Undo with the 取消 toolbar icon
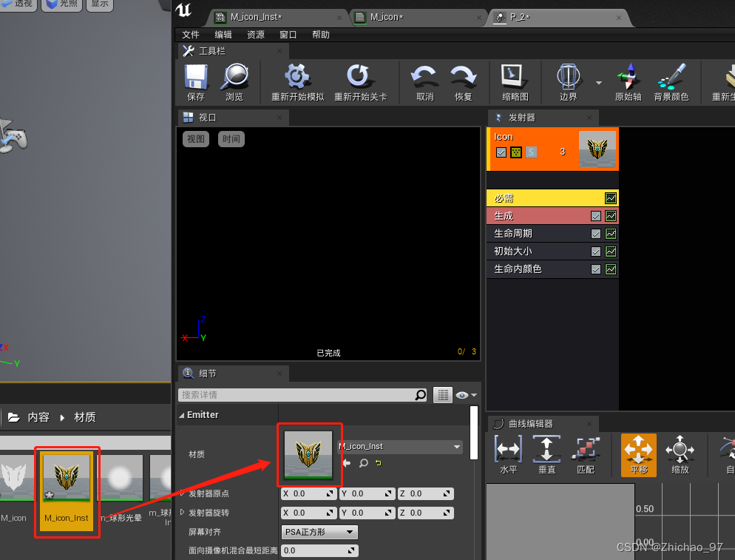735x560 pixels. (424, 82)
